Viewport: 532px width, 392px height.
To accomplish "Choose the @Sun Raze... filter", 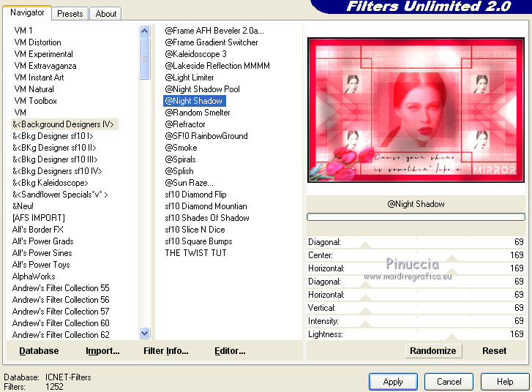I will pyautogui.click(x=189, y=183).
